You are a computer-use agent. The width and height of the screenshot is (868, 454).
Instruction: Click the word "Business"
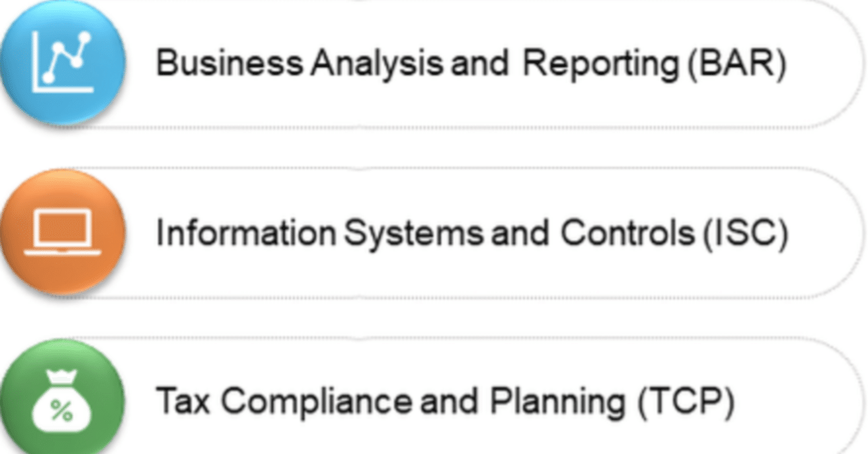tap(229, 63)
